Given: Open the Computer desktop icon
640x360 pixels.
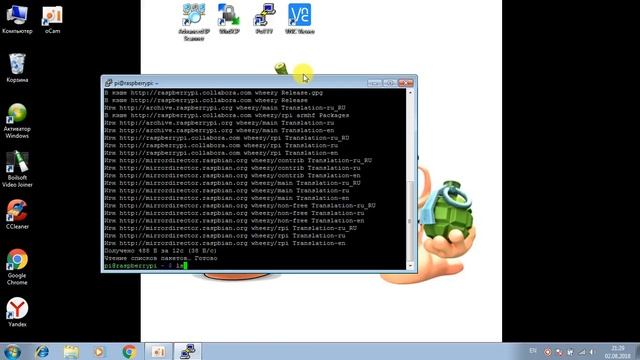Looking at the screenshot, I should pos(17,20).
